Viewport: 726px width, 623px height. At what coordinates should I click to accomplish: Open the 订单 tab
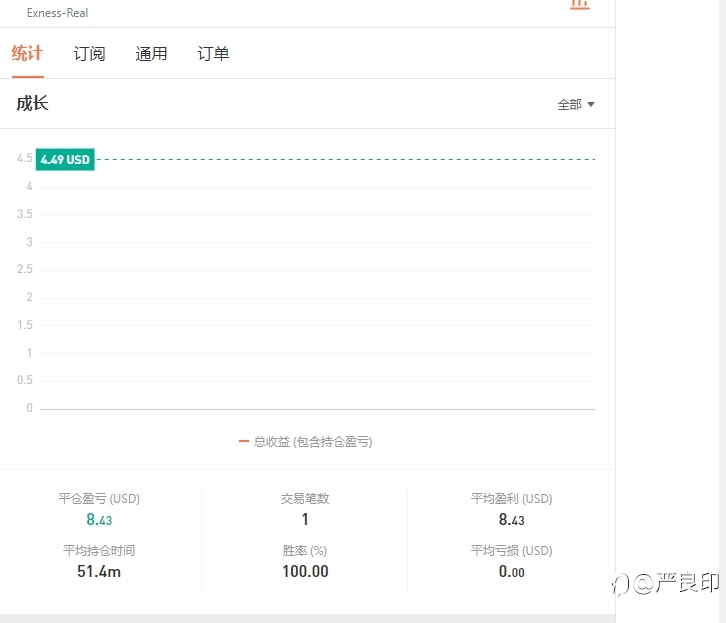(x=213, y=54)
